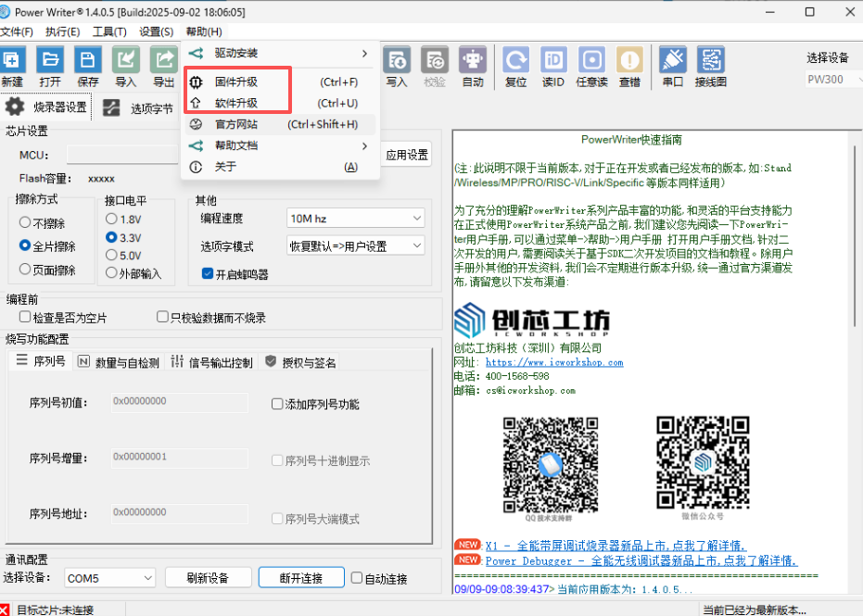Image resolution: width=863 pixels, height=616 pixels.
Task: Expand the 驱动安装 submenu
Action: pyautogui.click(x=280, y=54)
